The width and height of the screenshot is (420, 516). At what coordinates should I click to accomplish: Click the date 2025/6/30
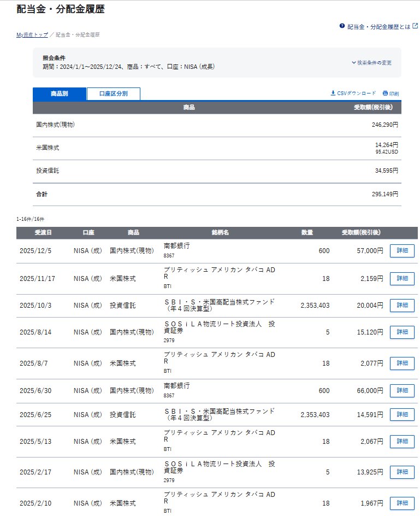(x=36, y=391)
